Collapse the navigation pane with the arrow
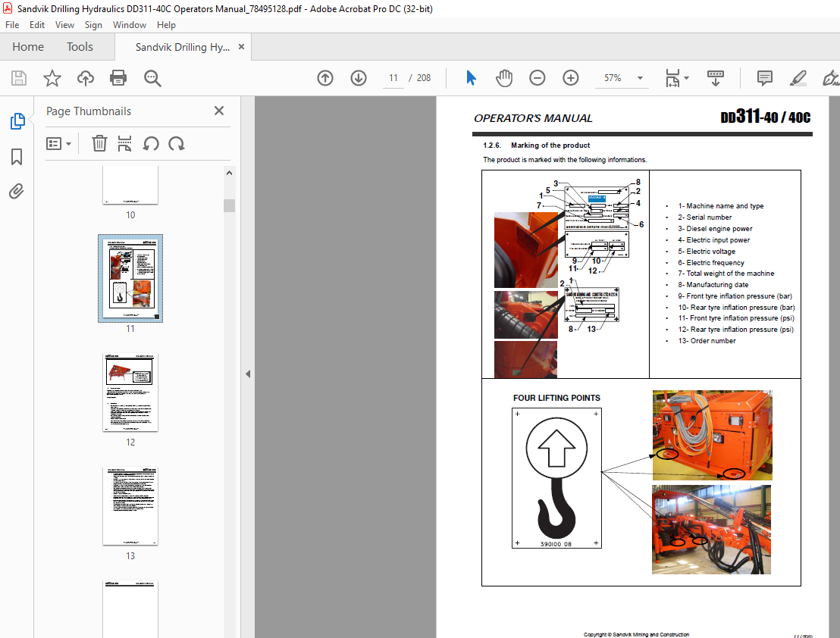Image resolution: width=840 pixels, height=638 pixels. pos(247,374)
